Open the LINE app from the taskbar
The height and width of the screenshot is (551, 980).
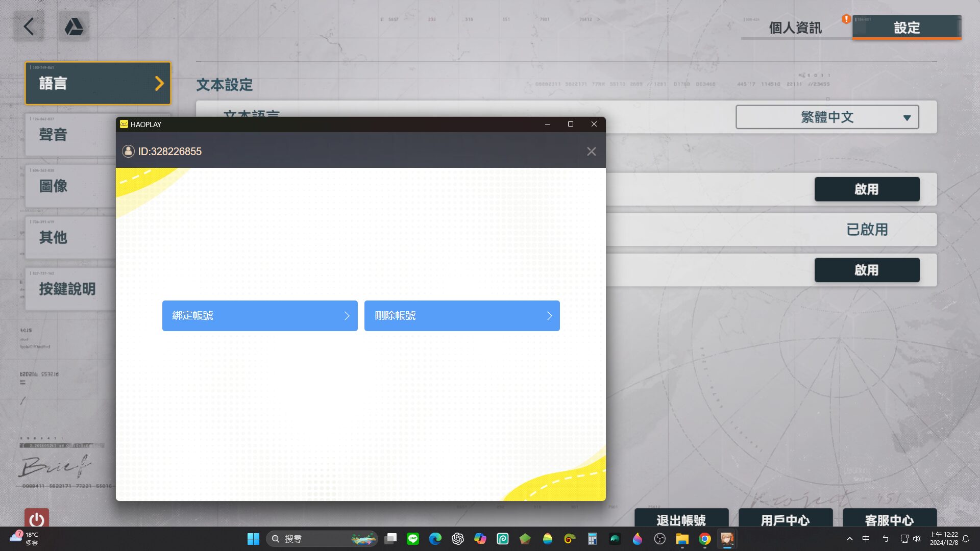(413, 539)
